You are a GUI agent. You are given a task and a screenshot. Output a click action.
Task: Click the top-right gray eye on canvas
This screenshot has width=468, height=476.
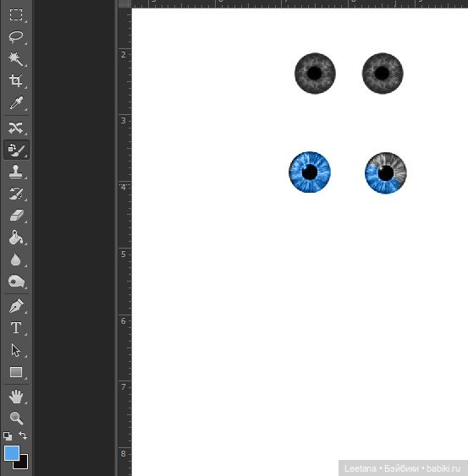[x=383, y=74]
